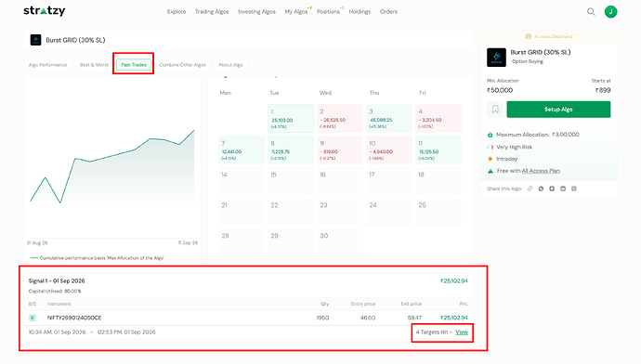The image size is (641, 364).
Task: Open Combine Other Algos tab
Action: (182, 65)
